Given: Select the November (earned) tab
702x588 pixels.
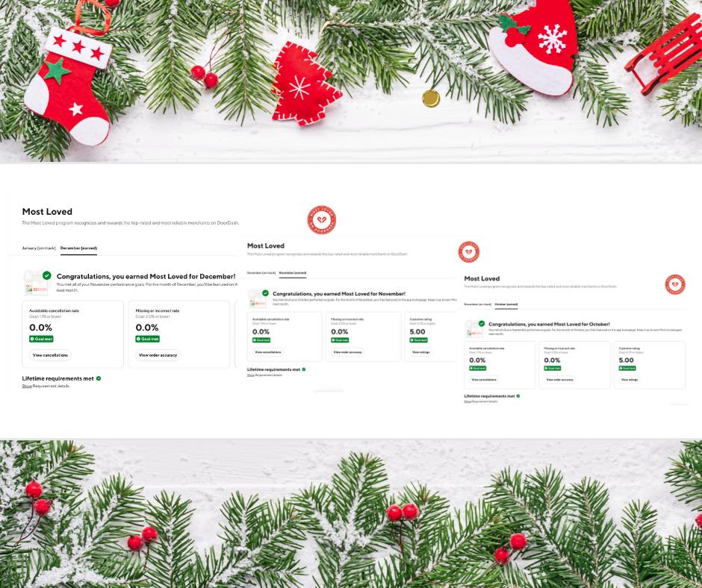Looking at the screenshot, I should (x=293, y=272).
